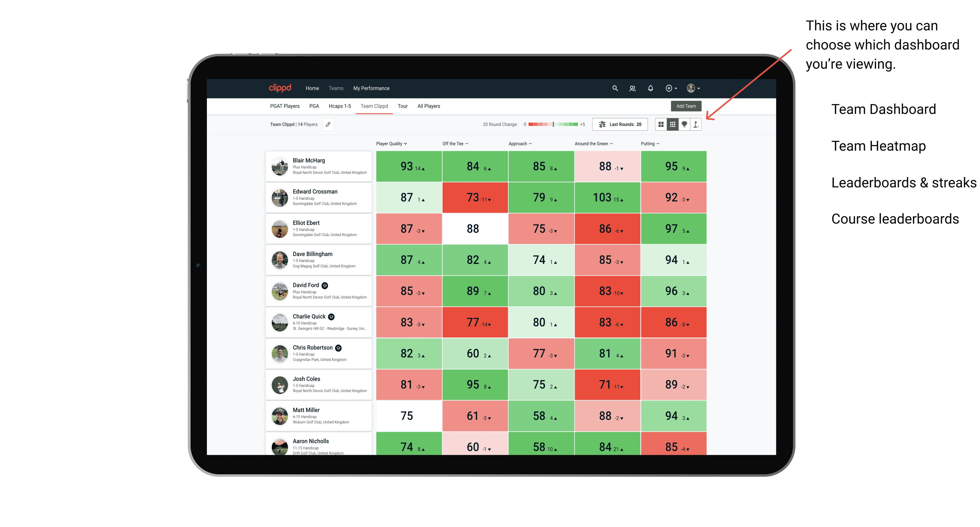Expand the Player Quality dropdown column
The width and height of the screenshot is (980, 527).
(392, 144)
